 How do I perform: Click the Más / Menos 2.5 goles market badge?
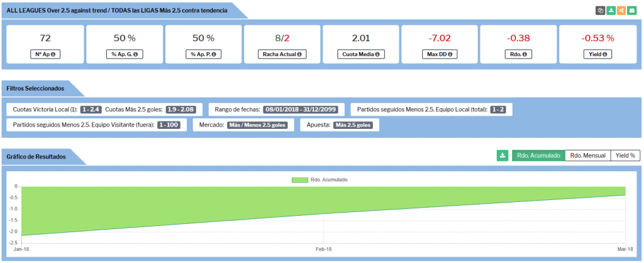tap(257, 125)
